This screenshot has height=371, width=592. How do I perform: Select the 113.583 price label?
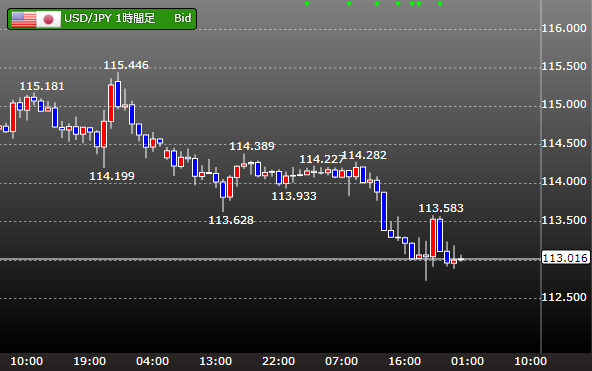[441, 208]
